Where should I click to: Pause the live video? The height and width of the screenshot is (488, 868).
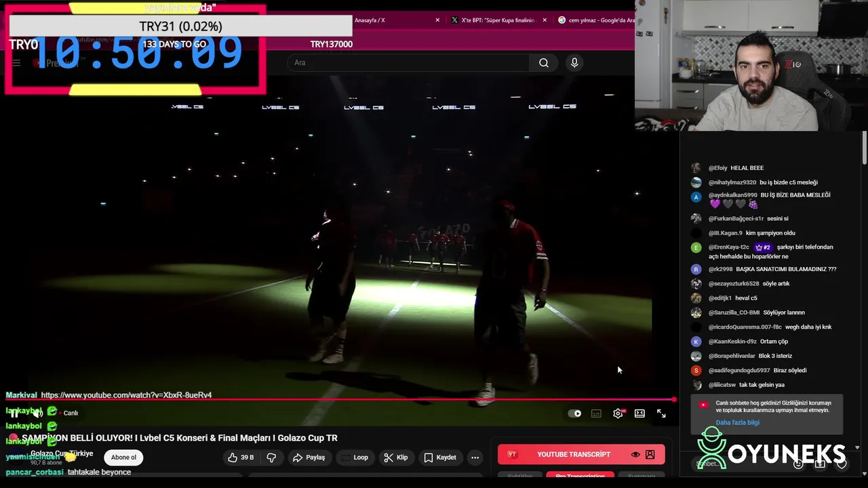pos(15,413)
